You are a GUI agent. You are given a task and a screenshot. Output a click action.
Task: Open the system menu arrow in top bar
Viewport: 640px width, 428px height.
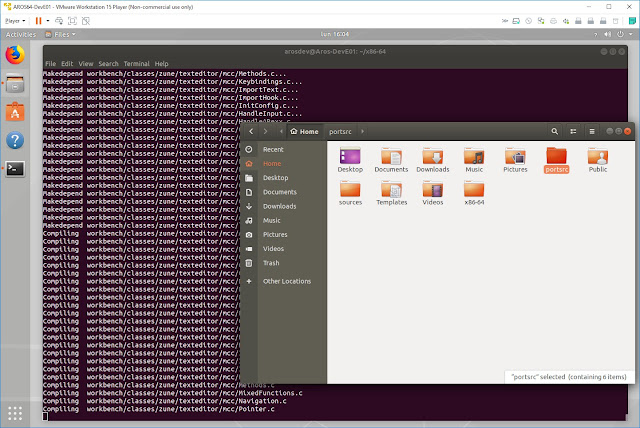pyautogui.click(x=631, y=35)
